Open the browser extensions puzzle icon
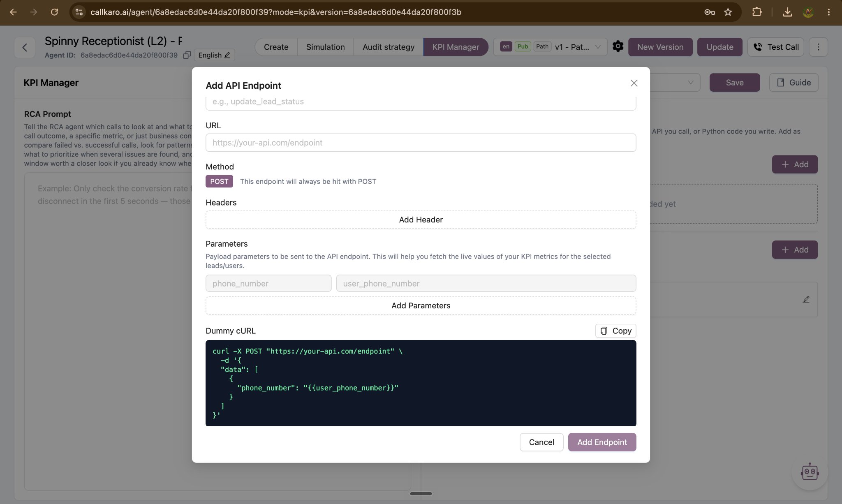842x504 pixels. [x=757, y=12]
